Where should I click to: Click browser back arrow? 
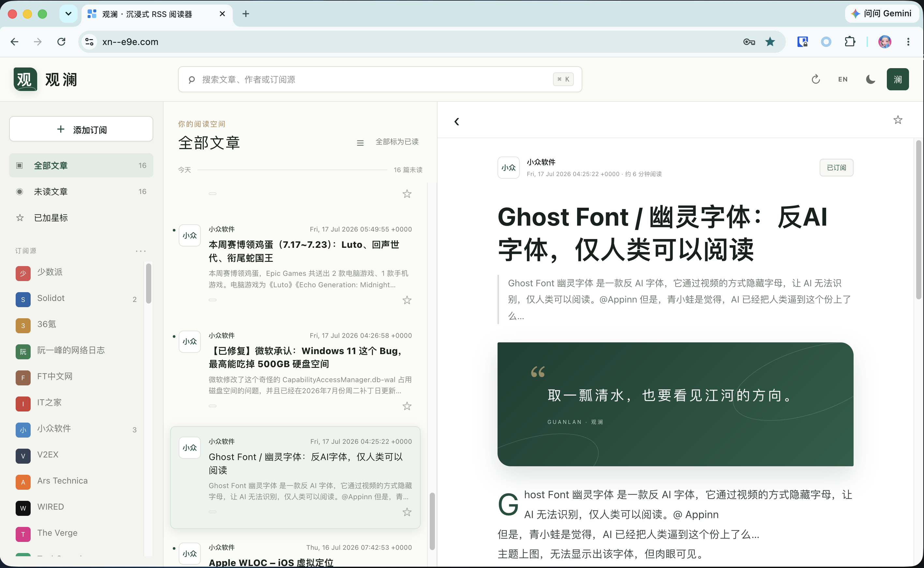tap(15, 42)
